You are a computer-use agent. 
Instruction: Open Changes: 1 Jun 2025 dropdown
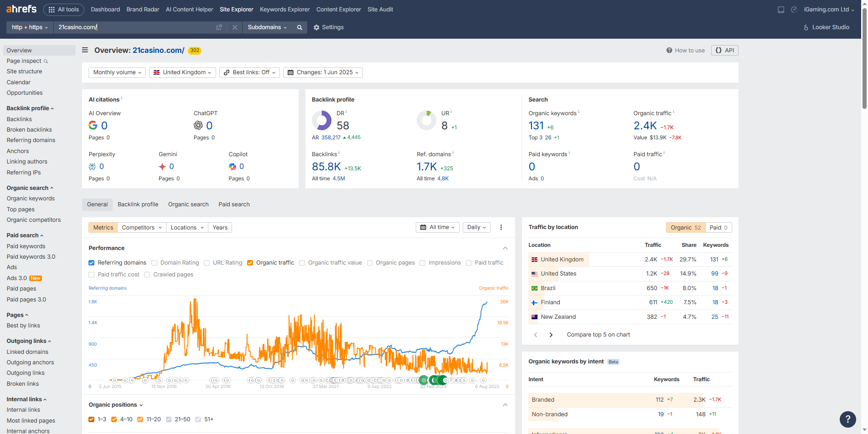323,72
